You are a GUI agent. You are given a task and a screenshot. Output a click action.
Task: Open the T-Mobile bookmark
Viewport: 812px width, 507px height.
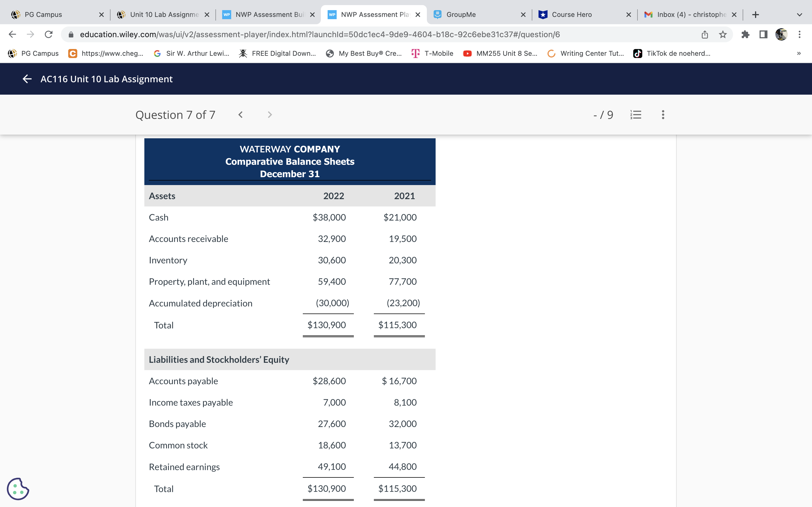pos(433,54)
